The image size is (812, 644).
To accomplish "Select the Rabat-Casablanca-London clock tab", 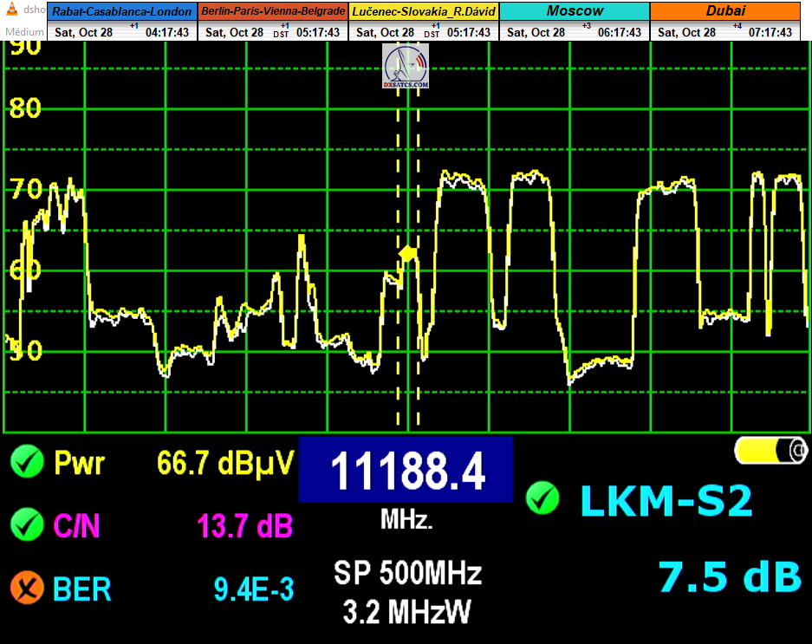I will [x=123, y=12].
